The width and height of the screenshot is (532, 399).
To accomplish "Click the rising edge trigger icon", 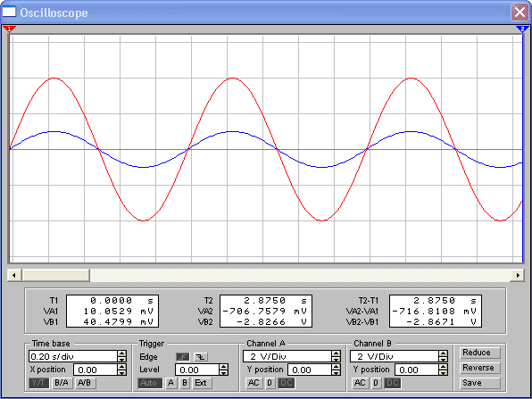I will pos(182,356).
